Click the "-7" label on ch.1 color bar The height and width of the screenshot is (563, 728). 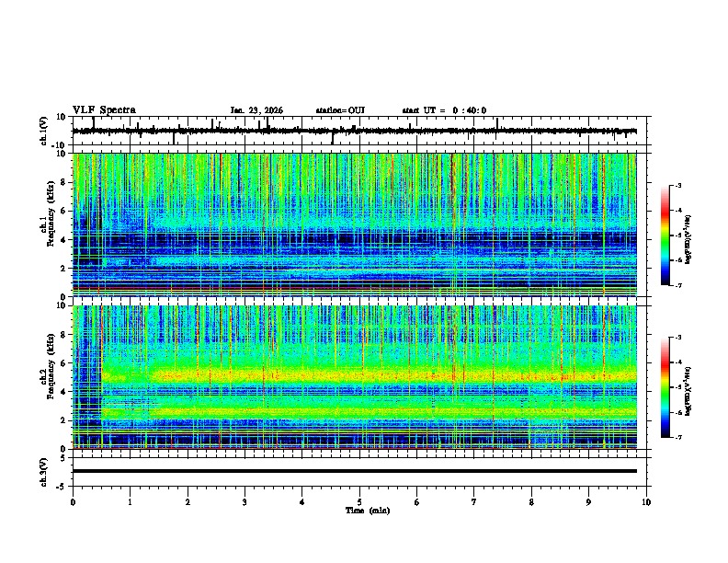pyautogui.click(x=678, y=285)
